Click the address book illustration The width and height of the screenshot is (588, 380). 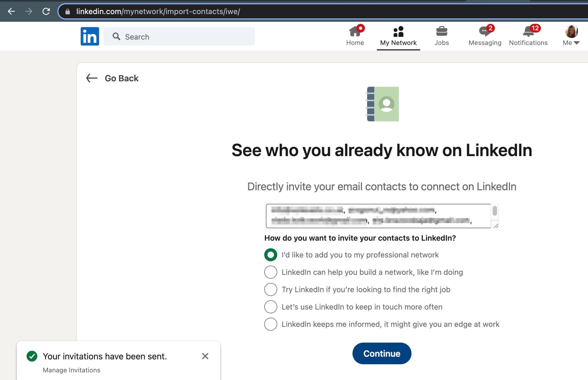tap(382, 104)
